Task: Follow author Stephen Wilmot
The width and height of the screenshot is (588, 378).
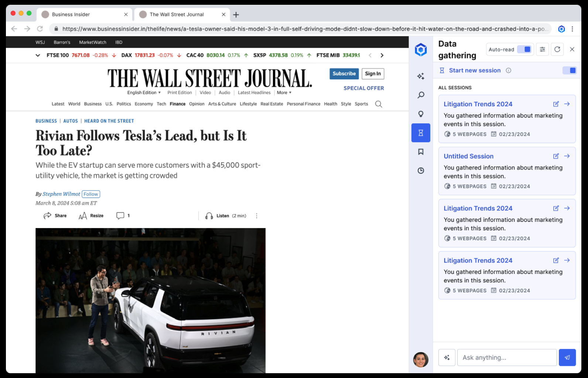Action: click(91, 194)
